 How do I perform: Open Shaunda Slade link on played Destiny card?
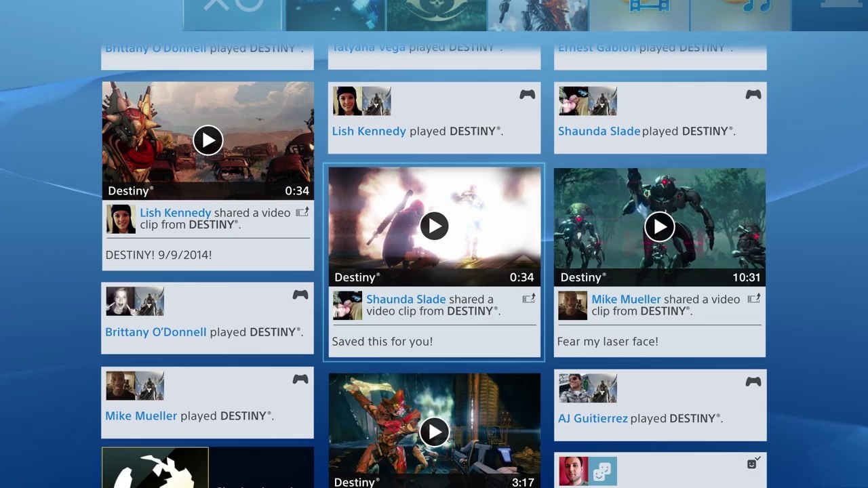pos(599,131)
